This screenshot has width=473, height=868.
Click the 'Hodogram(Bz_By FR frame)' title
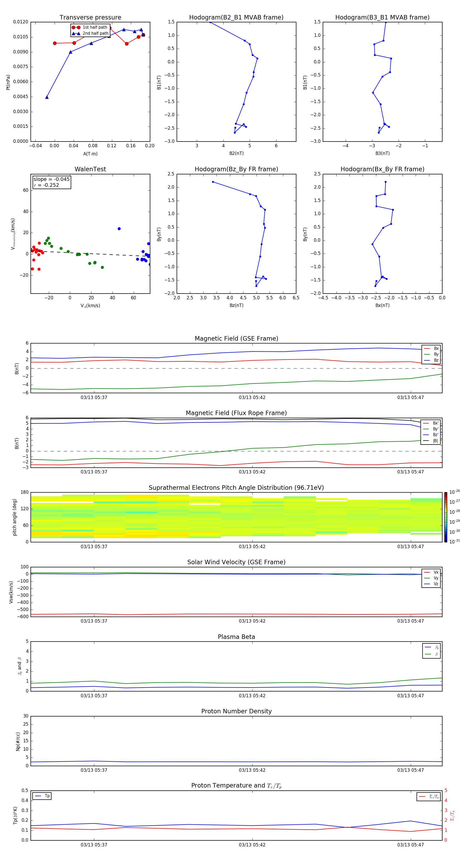point(236,169)
